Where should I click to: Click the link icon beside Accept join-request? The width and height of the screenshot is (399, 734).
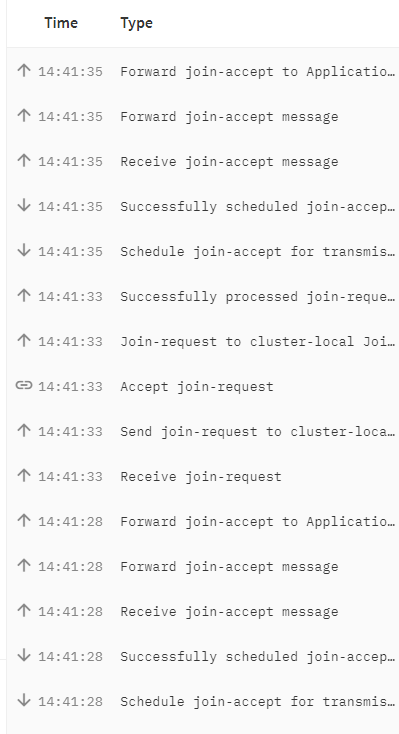pos(24,385)
